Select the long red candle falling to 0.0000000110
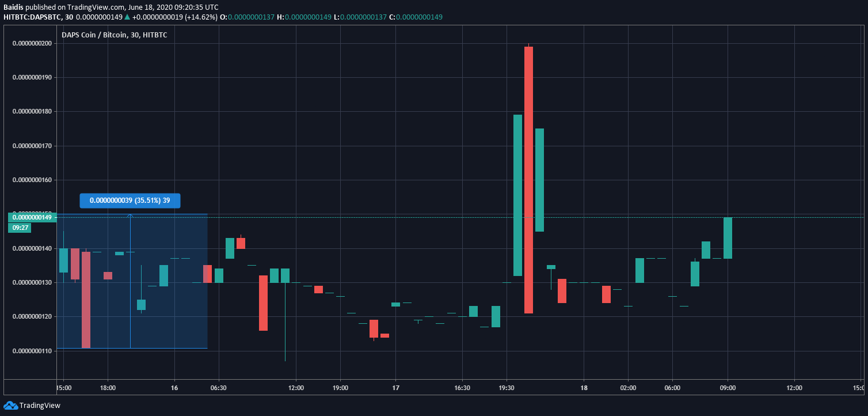Image resolution: width=868 pixels, height=416 pixels. [86, 300]
